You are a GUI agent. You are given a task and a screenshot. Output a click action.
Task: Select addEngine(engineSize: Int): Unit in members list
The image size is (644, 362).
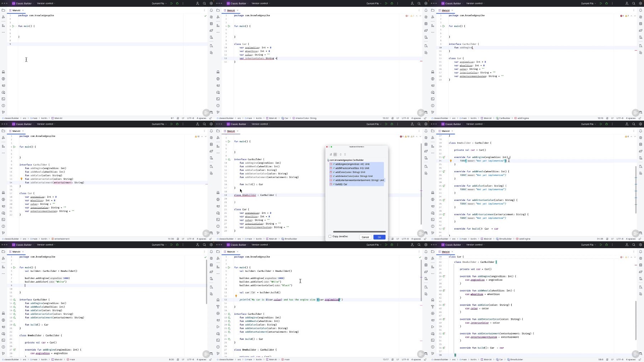[x=356, y=164]
